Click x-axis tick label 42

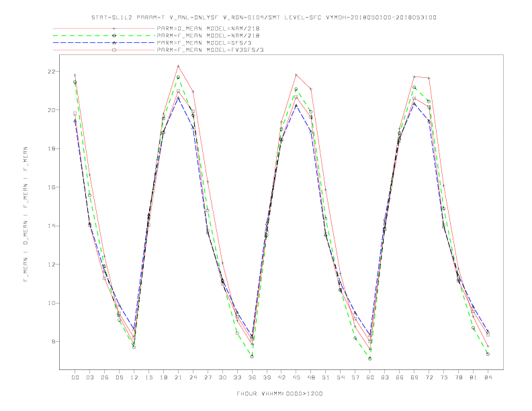[x=281, y=377]
